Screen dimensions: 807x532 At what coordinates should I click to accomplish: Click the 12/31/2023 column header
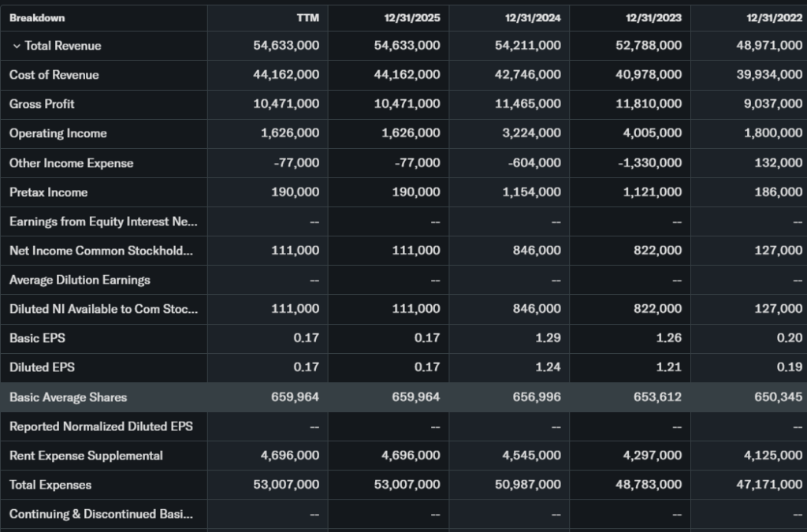[654, 17]
